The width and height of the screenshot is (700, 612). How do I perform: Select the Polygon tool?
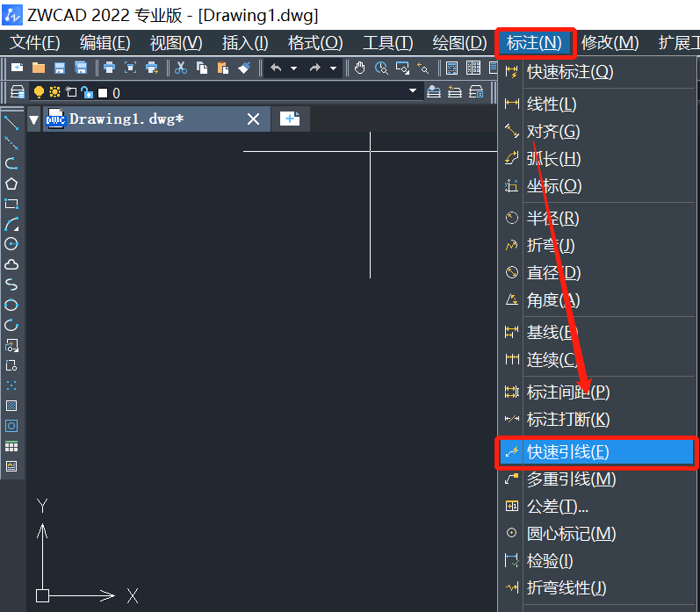11,184
